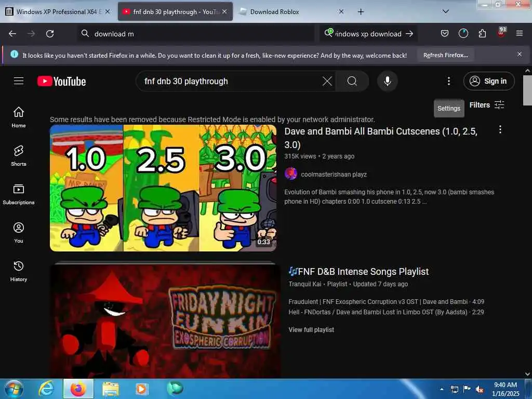Expand the list all tabs chevron
This screenshot has height=399, width=532.
click(446, 11)
